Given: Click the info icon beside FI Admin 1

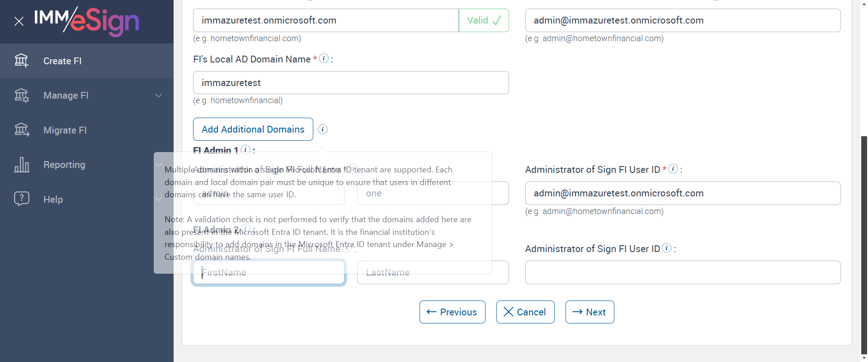Looking at the screenshot, I should [245, 150].
